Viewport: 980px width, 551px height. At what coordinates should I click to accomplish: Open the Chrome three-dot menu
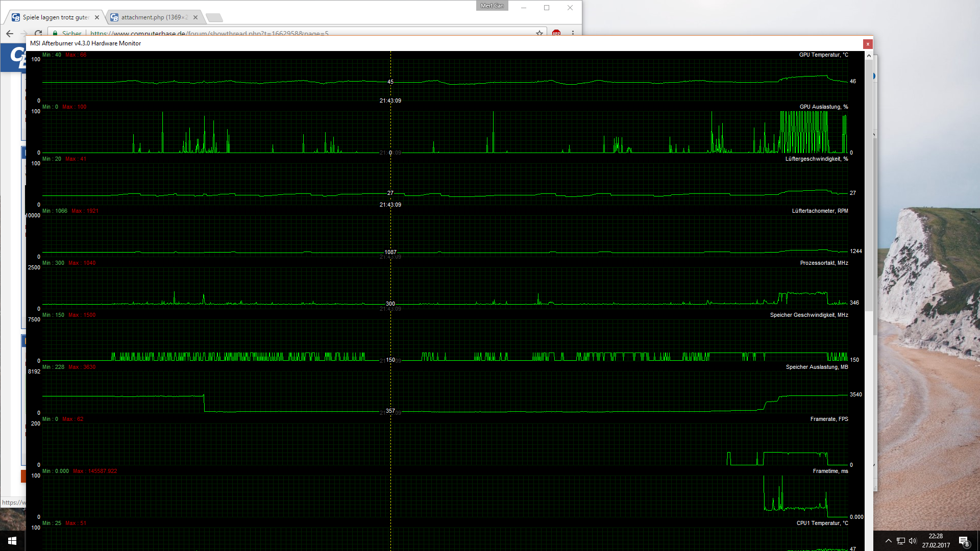click(573, 33)
